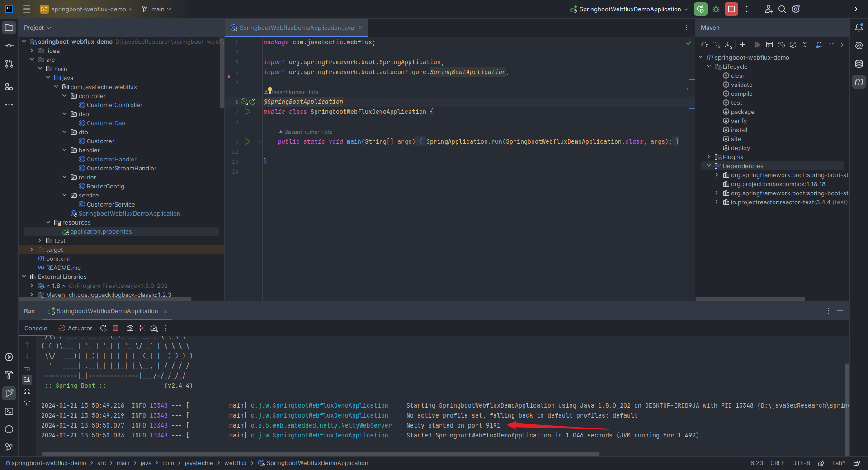Click CRLF line separator in status bar
The image size is (868, 470).
tap(777, 463)
